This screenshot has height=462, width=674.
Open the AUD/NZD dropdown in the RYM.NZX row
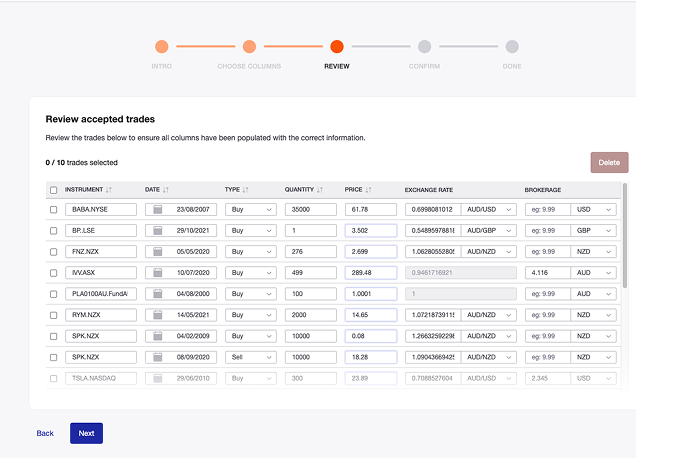tap(489, 315)
